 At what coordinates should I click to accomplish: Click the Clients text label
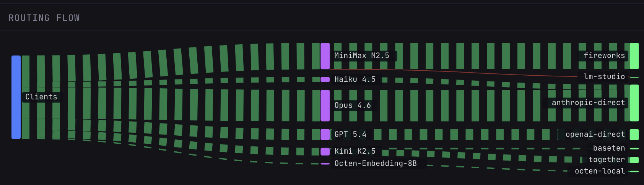point(41,97)
